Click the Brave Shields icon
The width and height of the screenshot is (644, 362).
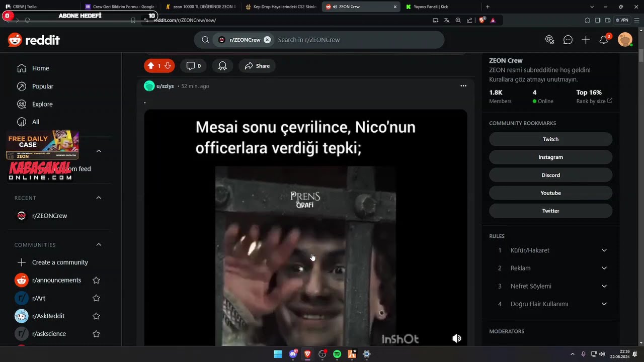coord(482,20)
